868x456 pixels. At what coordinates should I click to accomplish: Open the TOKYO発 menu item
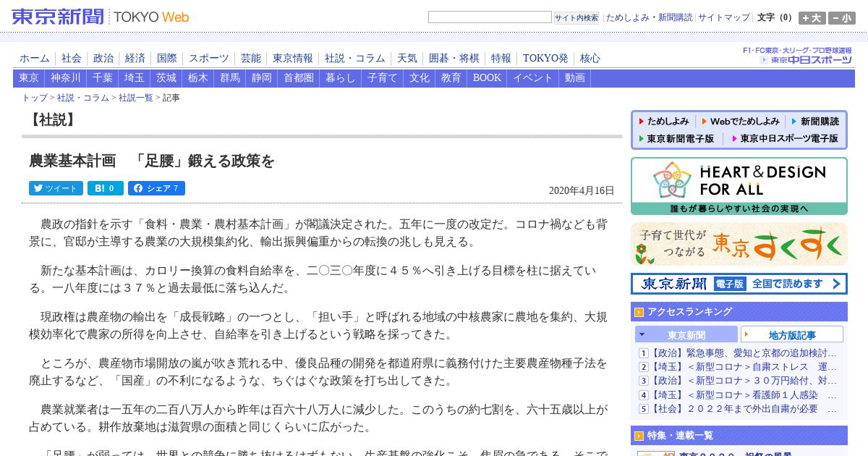tap(545, 59)
